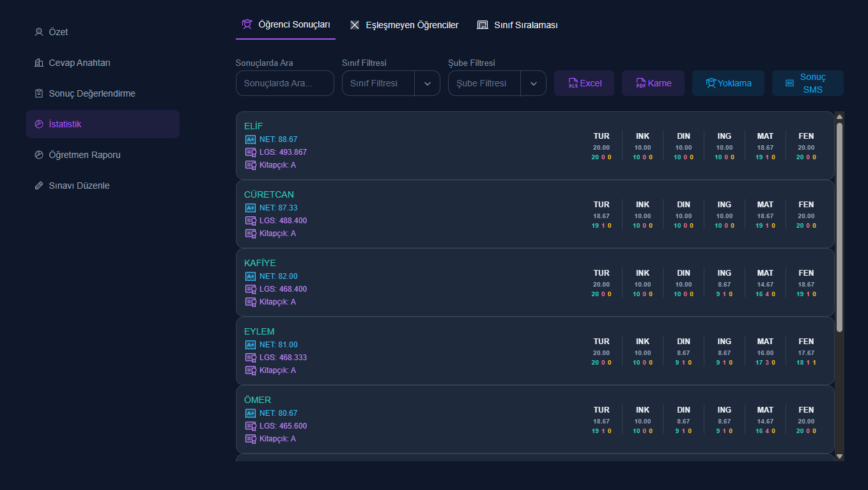Open Cevap Anahtarı sidebar item

pos(103,63)
